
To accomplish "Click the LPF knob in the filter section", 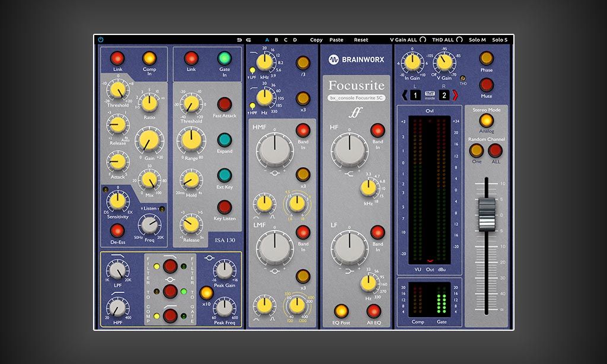I will point(118,270).
